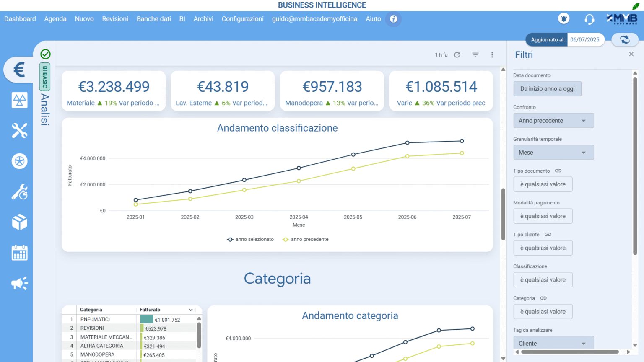Open the euro financial analysis section
Image resolution: width=644 pixels, height=362 pixels.
click(x=19, y=70)
